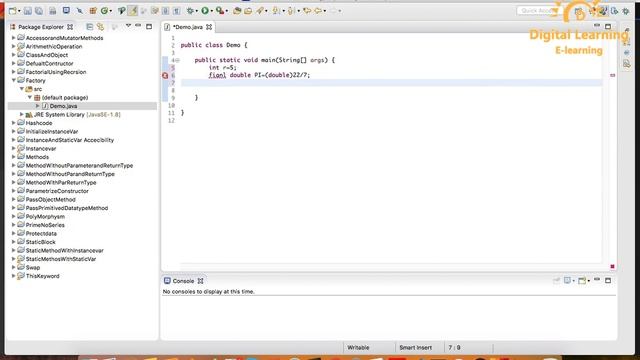Open the dropdown arrow beside New icon
The width and height of the screenshot is (640, 360).
(x=19, y=11)
